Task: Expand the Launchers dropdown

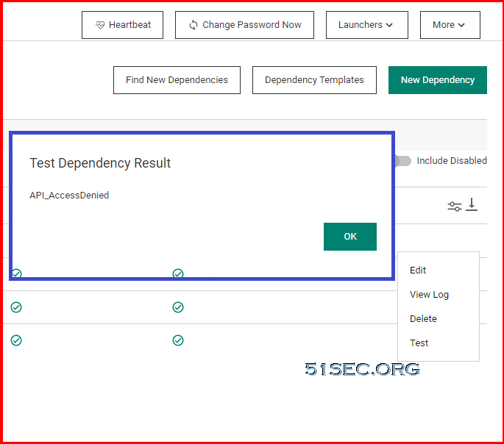Action: [x=366, y=25]
